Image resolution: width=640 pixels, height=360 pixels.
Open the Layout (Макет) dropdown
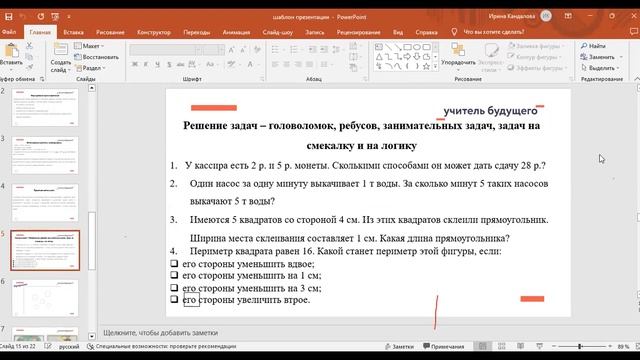point(89,46)
